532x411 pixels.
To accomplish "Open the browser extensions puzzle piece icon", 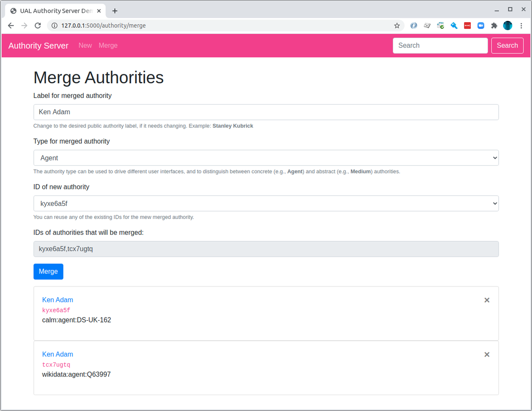I will pos(494,25).
